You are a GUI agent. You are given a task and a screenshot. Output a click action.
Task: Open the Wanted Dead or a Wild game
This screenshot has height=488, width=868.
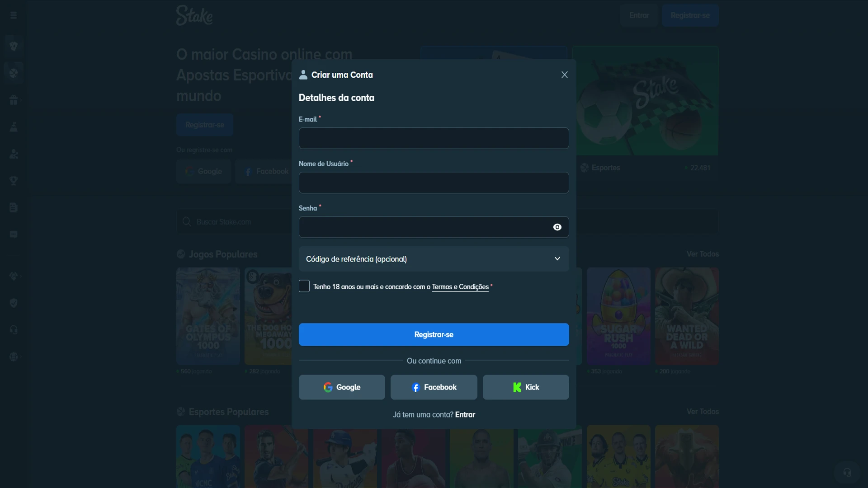pyautogui.click(x=687, y=316)
